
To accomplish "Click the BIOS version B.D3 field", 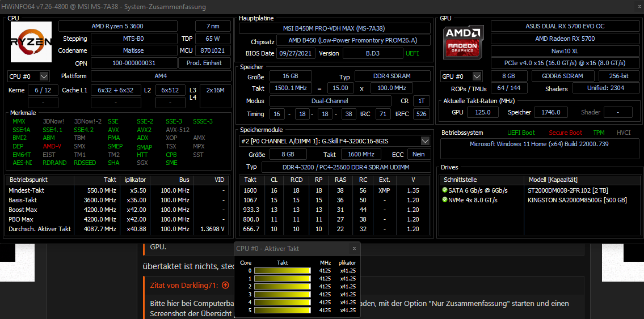I will point(373,53).
